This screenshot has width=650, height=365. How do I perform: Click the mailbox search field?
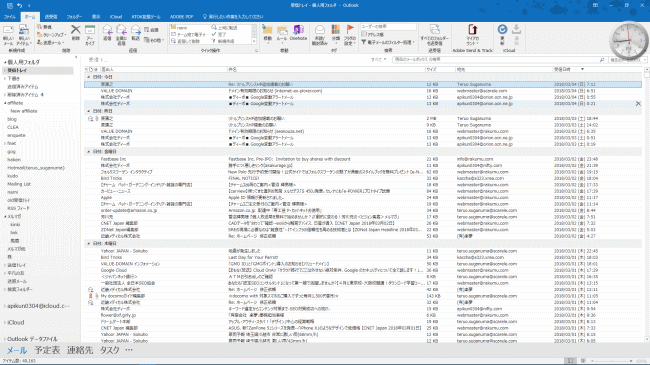(x=495, y=60)
